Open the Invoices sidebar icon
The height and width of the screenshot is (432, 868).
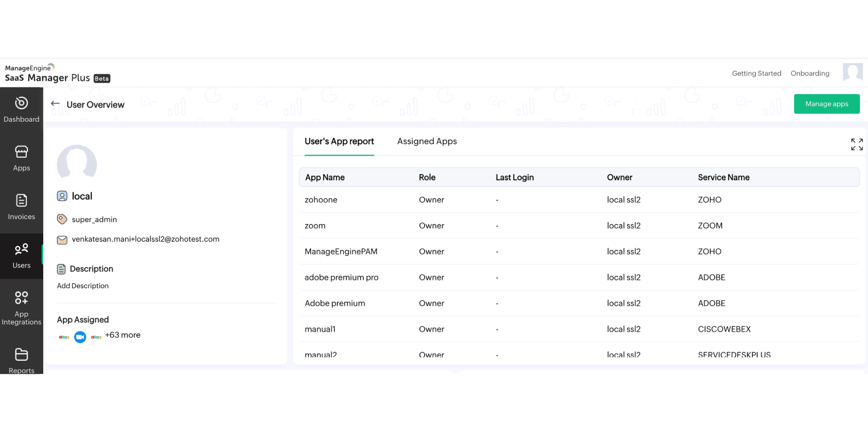(21, 201)
